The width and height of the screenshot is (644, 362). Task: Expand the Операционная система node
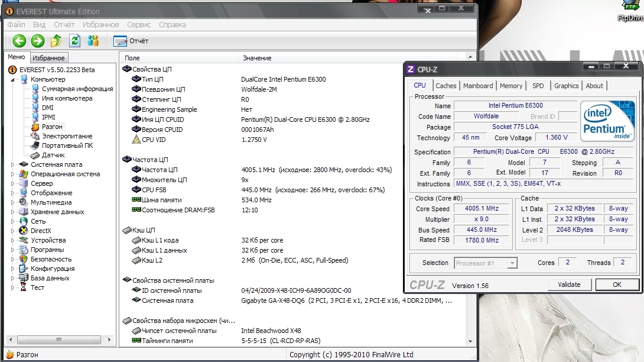click(12, 174)
